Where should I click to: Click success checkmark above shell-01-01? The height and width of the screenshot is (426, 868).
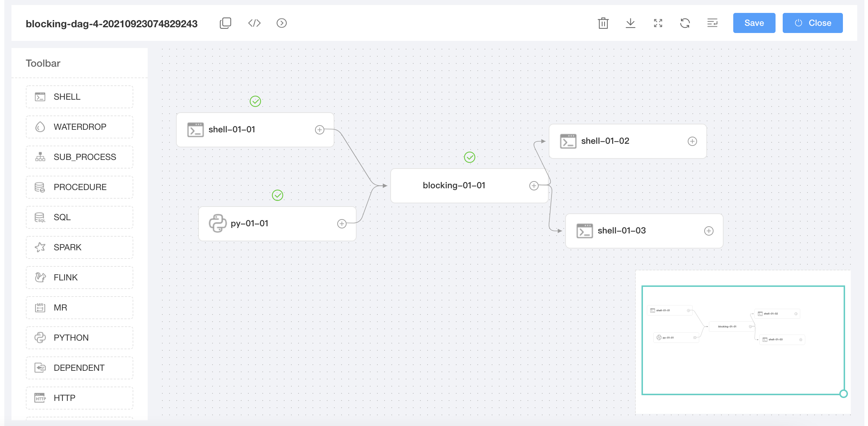tap(255, 101)
